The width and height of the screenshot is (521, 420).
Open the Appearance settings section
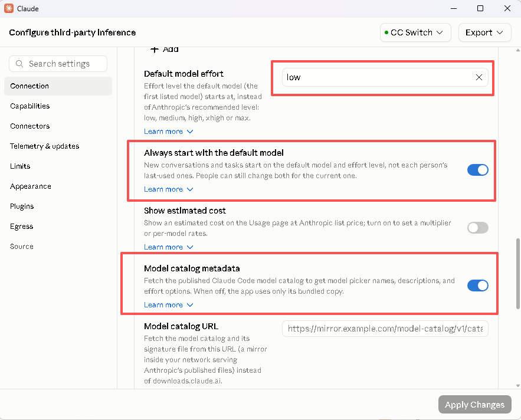coord(58,186)
